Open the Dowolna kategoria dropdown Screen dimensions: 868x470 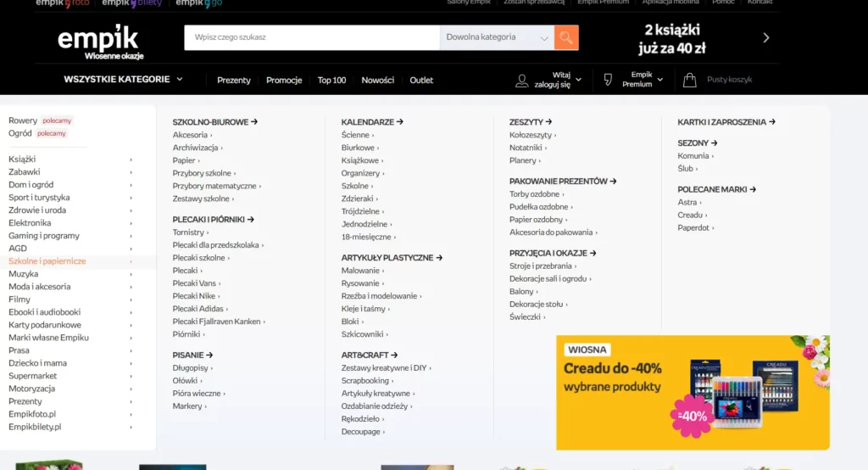click(497, 37)
